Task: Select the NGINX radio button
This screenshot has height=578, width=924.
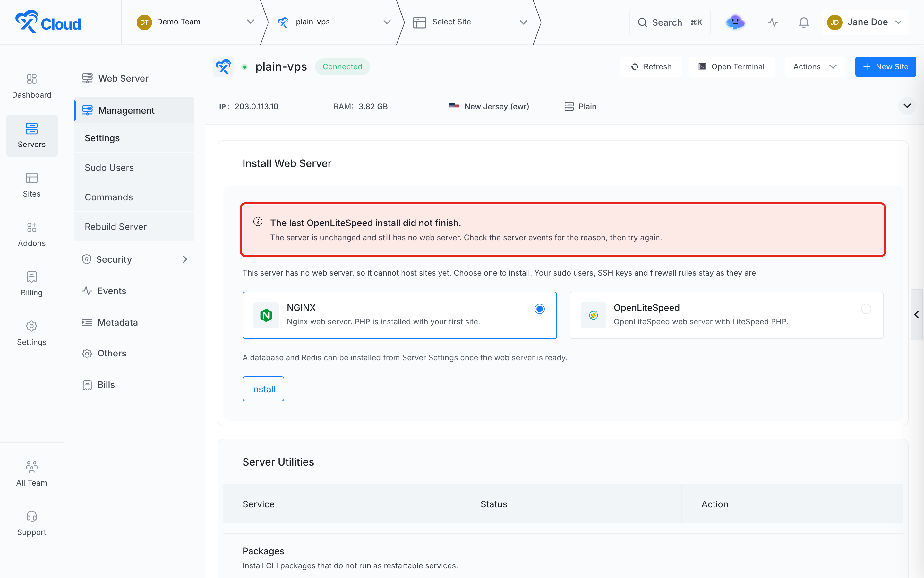Action: [540, 309]
